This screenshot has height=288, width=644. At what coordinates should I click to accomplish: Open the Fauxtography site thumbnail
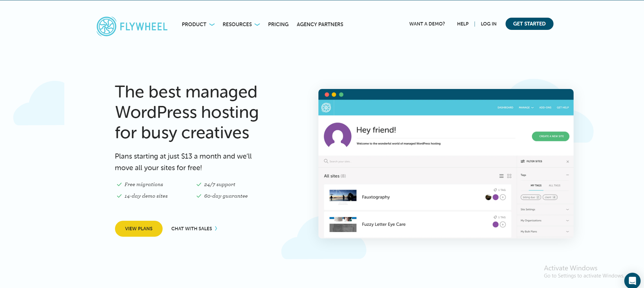tap(343, 196)
